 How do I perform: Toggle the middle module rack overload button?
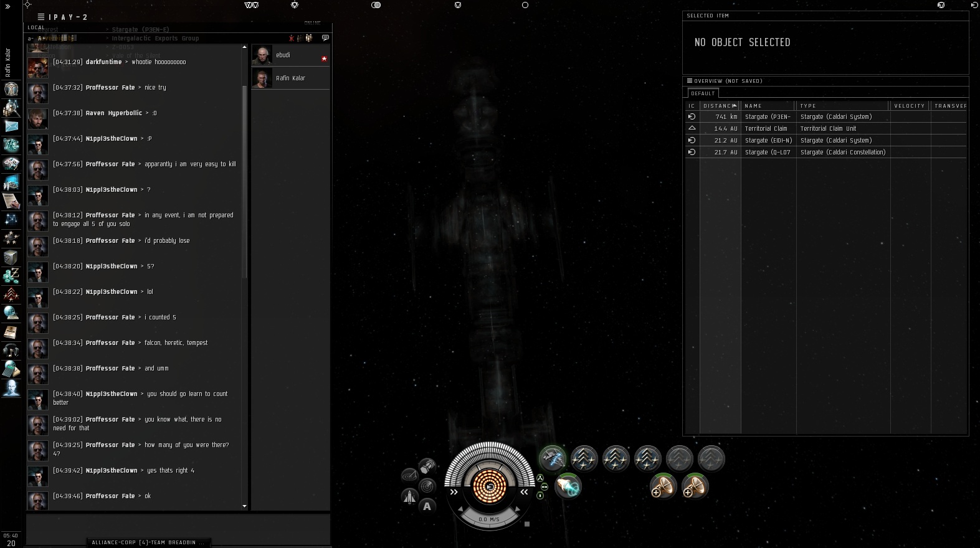point(544,487)
